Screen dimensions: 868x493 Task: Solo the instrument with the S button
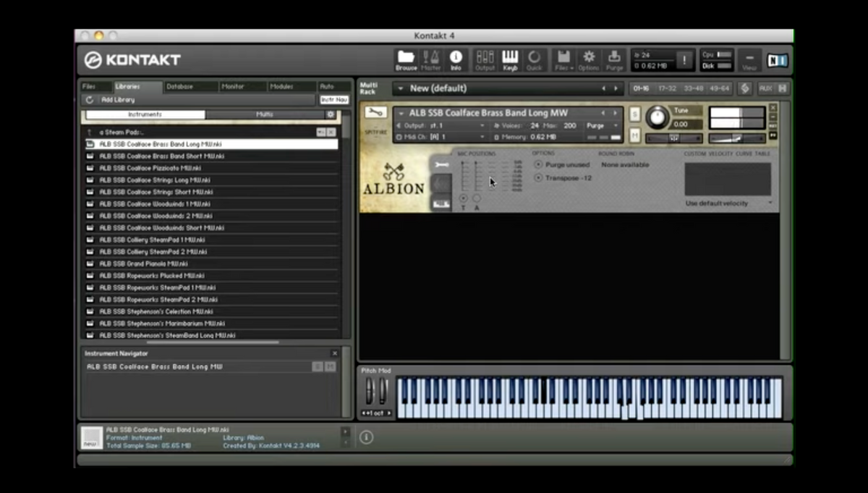[634, 114]
